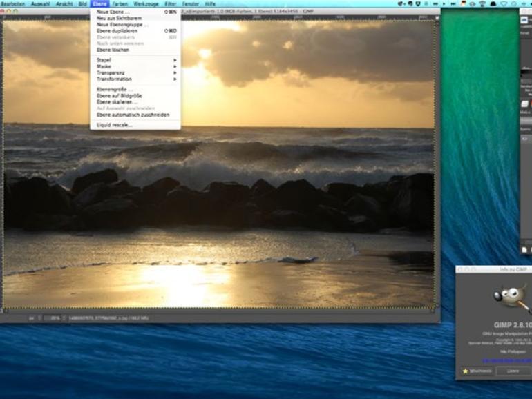Click the shield icon in the macOS menu bar
Viewport: 532px width, 399px height.
coord(418,3)
